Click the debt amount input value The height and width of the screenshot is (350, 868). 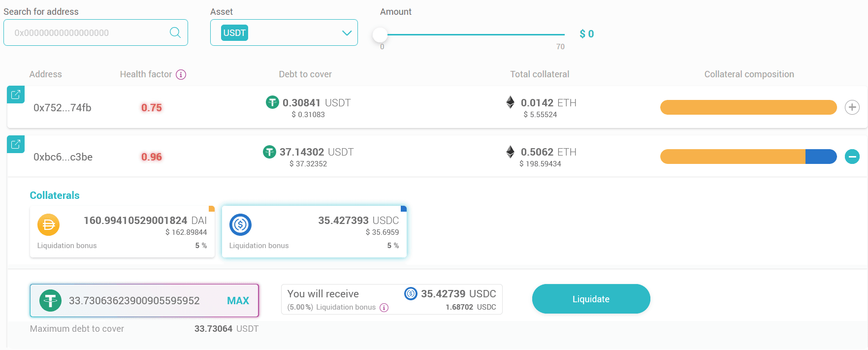pyautogui.click(x=134, y=301)
